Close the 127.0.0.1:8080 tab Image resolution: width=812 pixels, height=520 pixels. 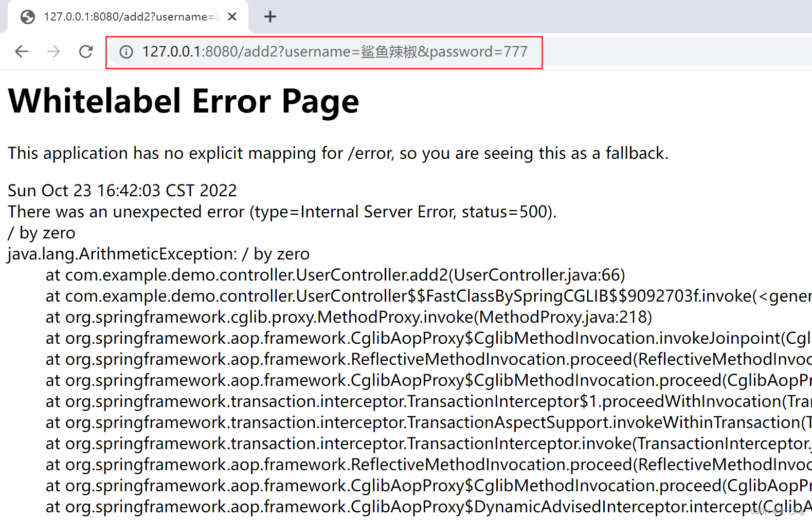click(232, 17)
